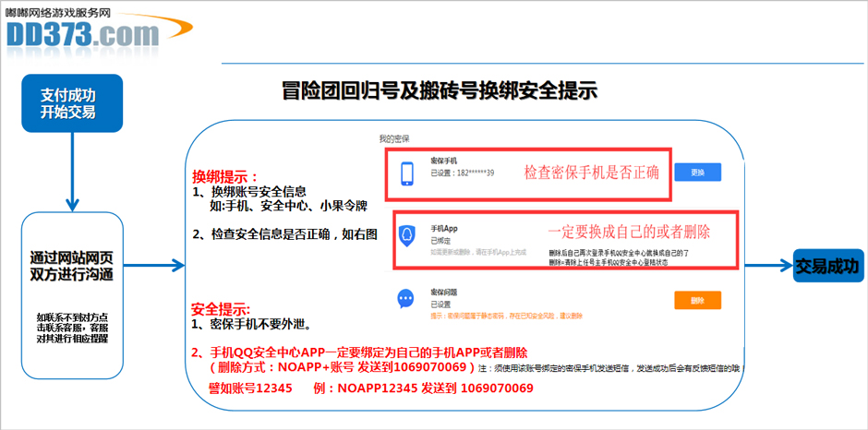868x430 pixels.
Task: Click the QQ shield icon for 手机App
Action: (406, 235)
